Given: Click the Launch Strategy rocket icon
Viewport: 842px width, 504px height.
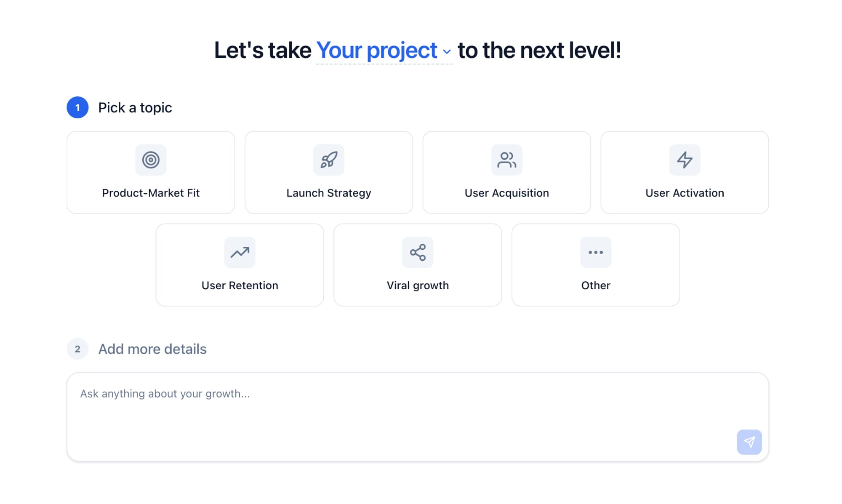Looking at the screenshot, I should coord(329,160).
